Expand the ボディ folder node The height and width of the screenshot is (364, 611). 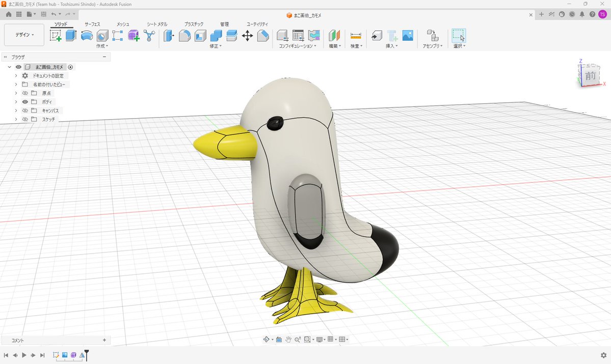click(16, 102)
